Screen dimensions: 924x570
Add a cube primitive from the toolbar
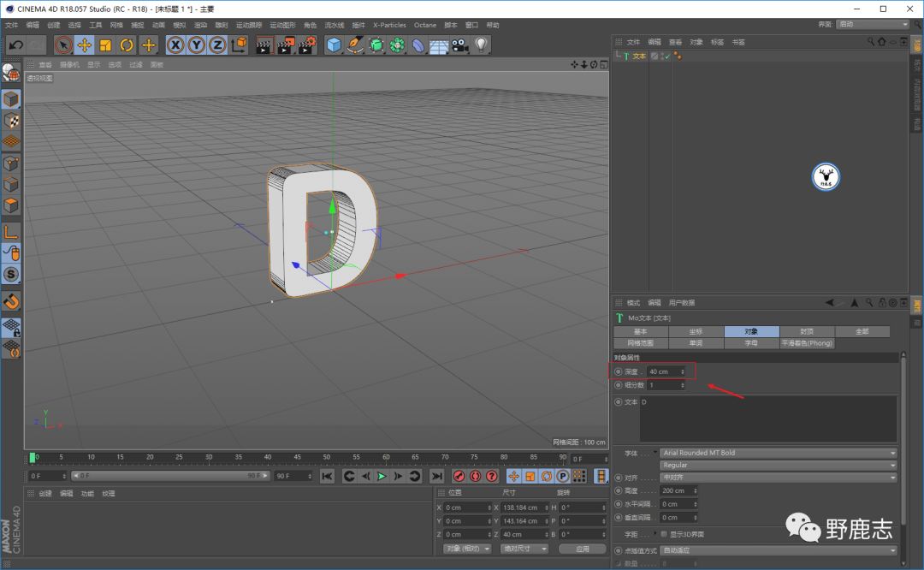pos(334,45)
